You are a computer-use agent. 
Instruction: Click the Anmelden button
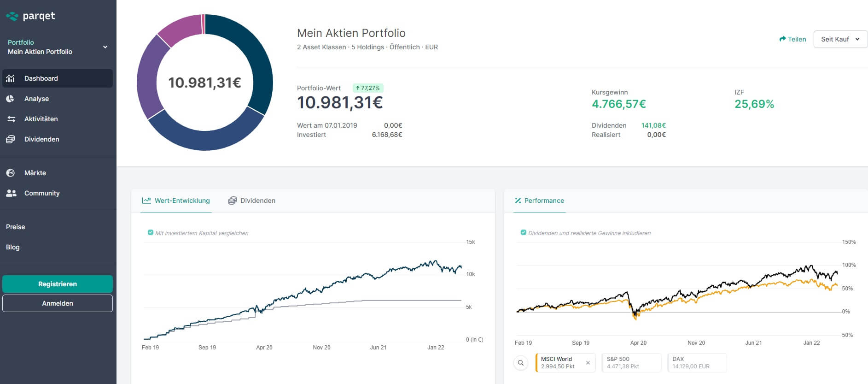pos(58,303)
